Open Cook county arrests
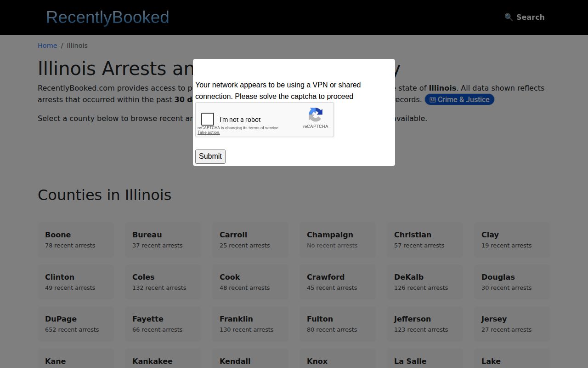588x368 pixels. 250,282
